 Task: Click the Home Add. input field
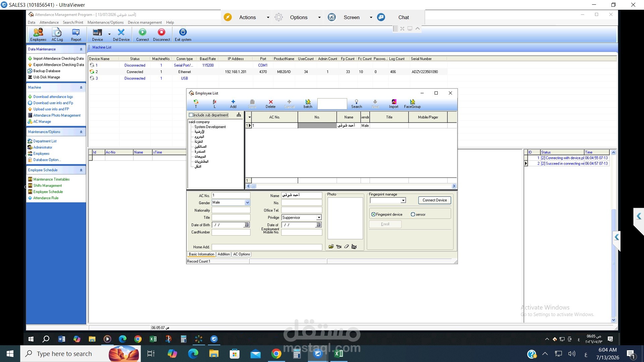click(x=267, y=247)
